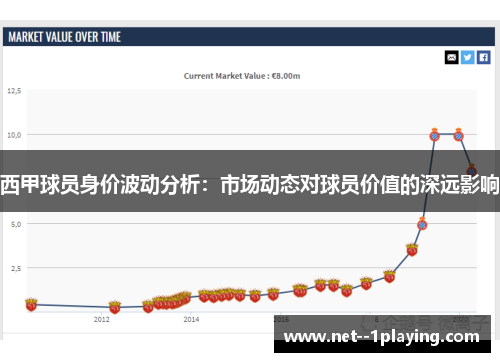This screenshot has width=500, height=362.
Task: Click the 'MARKET VALUE OVER TIME' header
Action: [x=64, y=37]
